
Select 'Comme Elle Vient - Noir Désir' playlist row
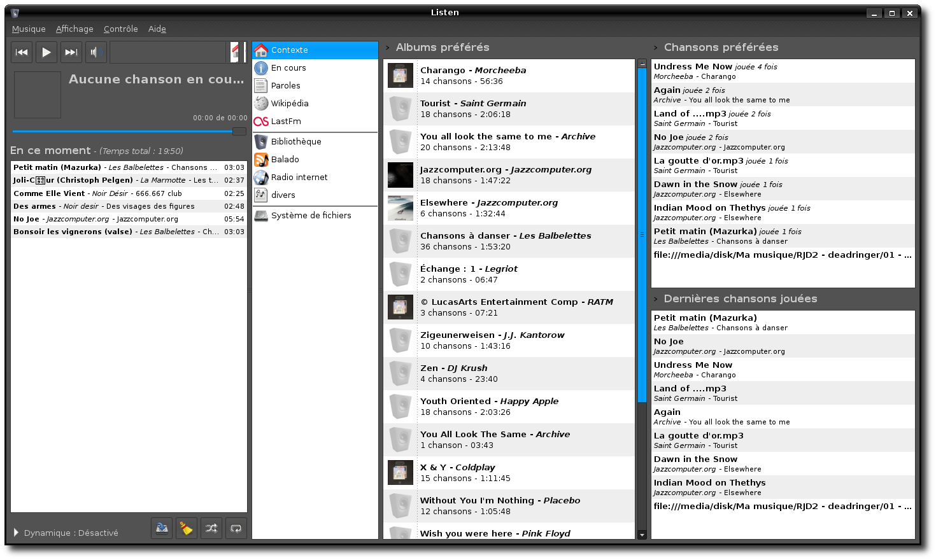[129, 193]
